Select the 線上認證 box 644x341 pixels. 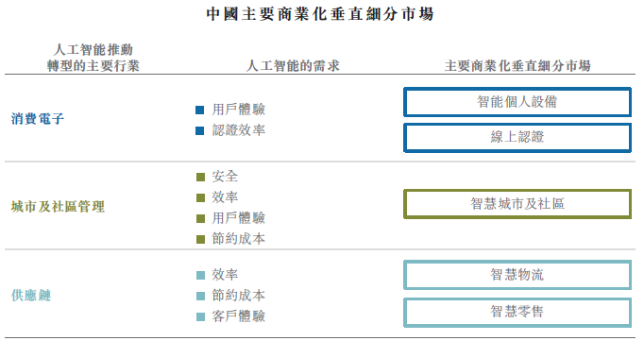coord(517,138)
